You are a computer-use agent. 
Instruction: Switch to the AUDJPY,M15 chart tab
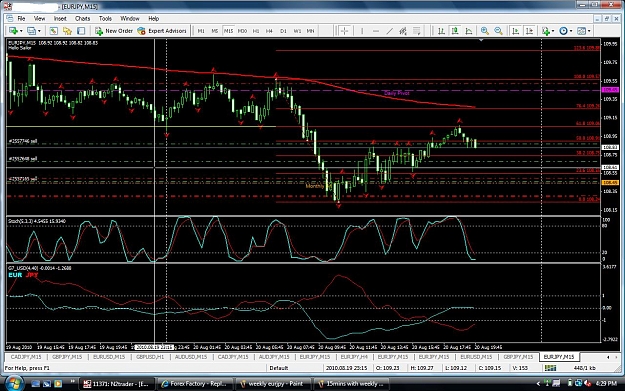274,357
